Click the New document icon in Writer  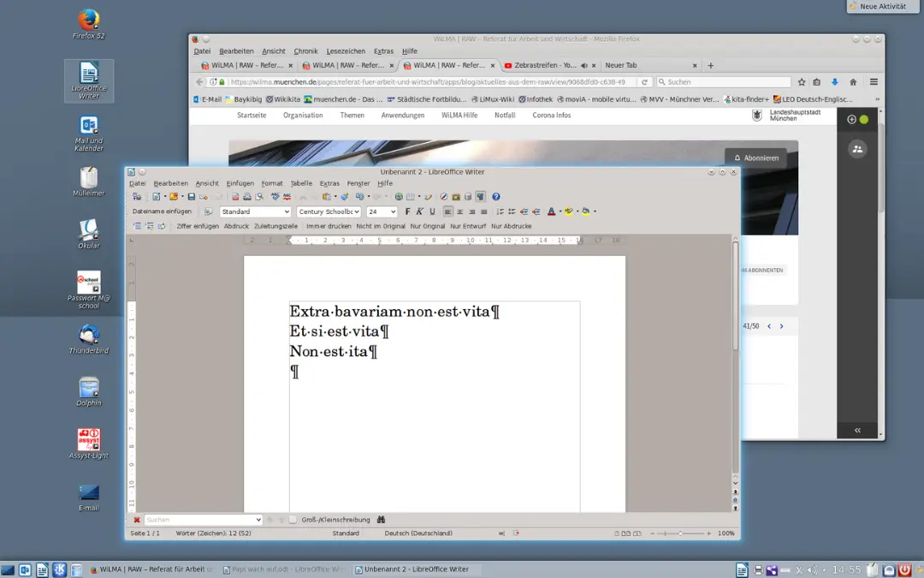[x=157, y=196]
